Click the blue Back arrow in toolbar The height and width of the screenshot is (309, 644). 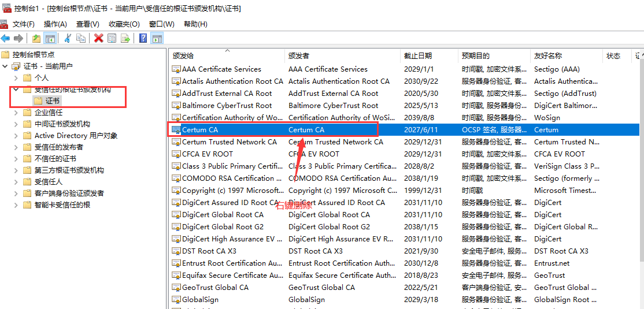click(x=5, y=38)
